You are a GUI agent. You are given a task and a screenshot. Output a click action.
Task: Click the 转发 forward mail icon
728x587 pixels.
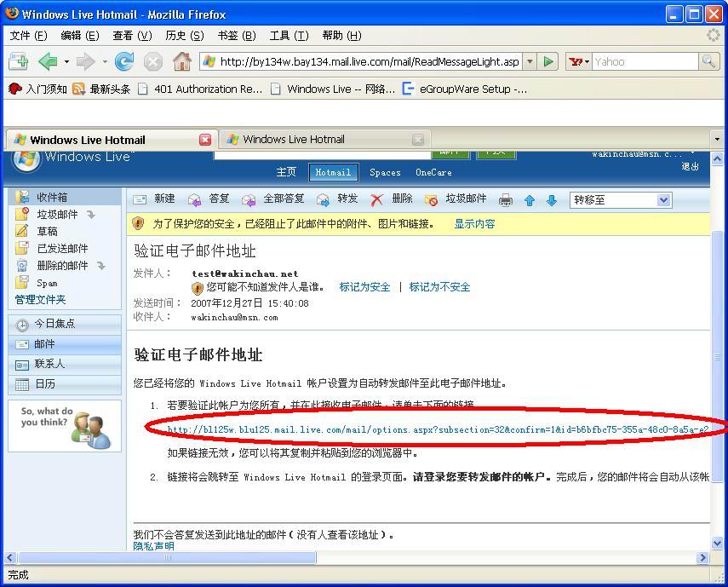pyautogui.click(x=323, y=199)
